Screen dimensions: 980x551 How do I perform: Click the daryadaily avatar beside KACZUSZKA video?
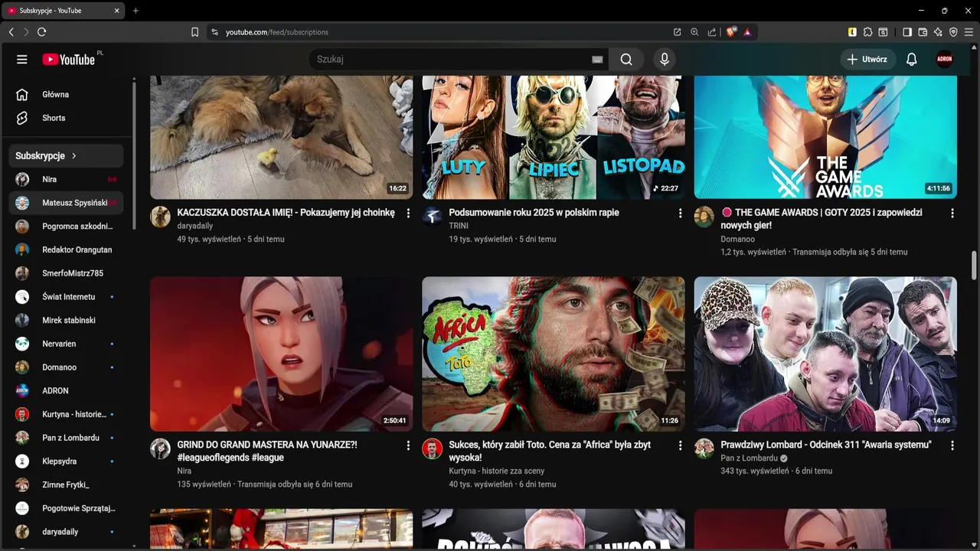click(x=160, y=217)
